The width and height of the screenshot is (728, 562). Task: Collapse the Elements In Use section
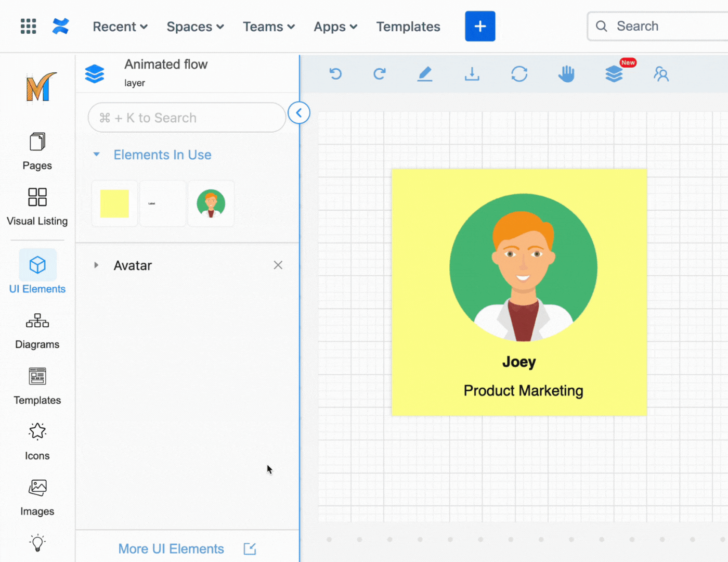point(97,155)
